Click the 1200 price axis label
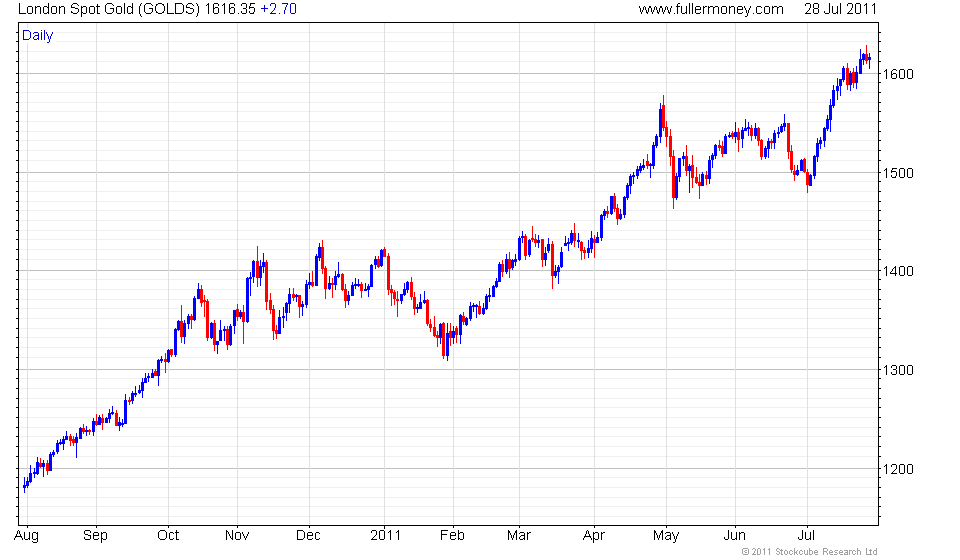The height and width of the screenshot is (560, 960). click(x=898, y=469)
